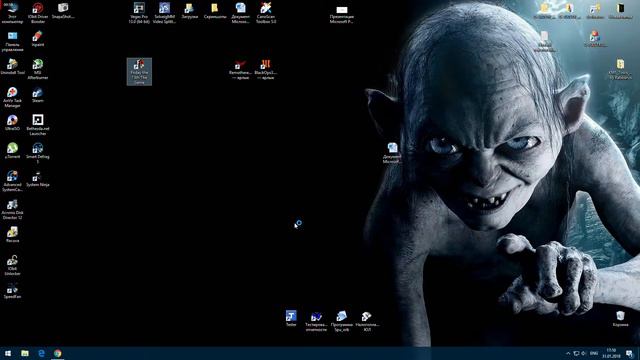The width and height of the screenshot is (640, 360).
Task: Select the Steam shortcut
Action: click(x=38, y=95)
